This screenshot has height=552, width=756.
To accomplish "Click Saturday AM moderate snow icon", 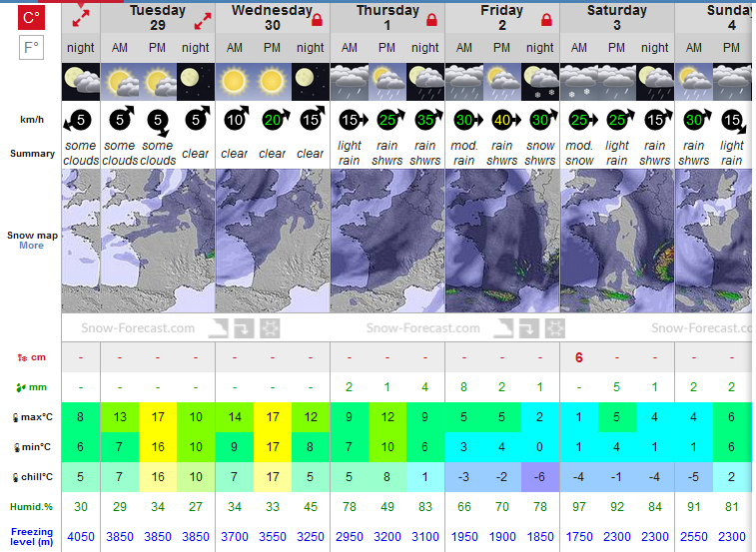I will point(578,82).
